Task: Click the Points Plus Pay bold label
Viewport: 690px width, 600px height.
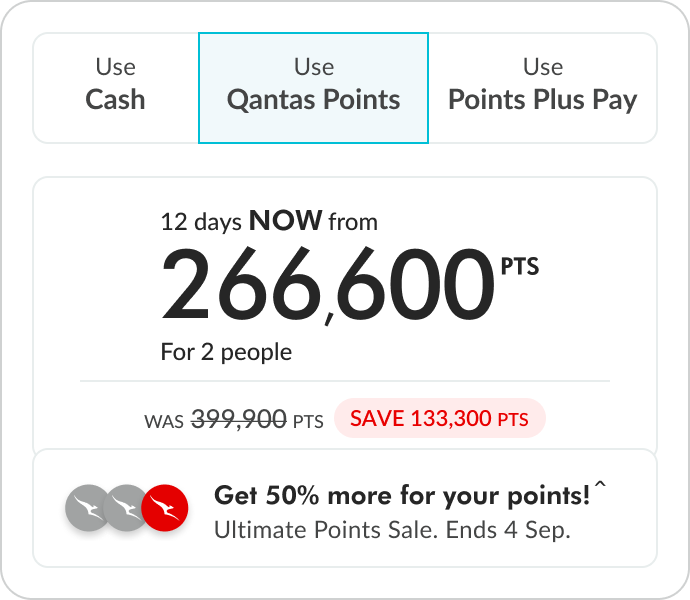Action: coord(543,100)
